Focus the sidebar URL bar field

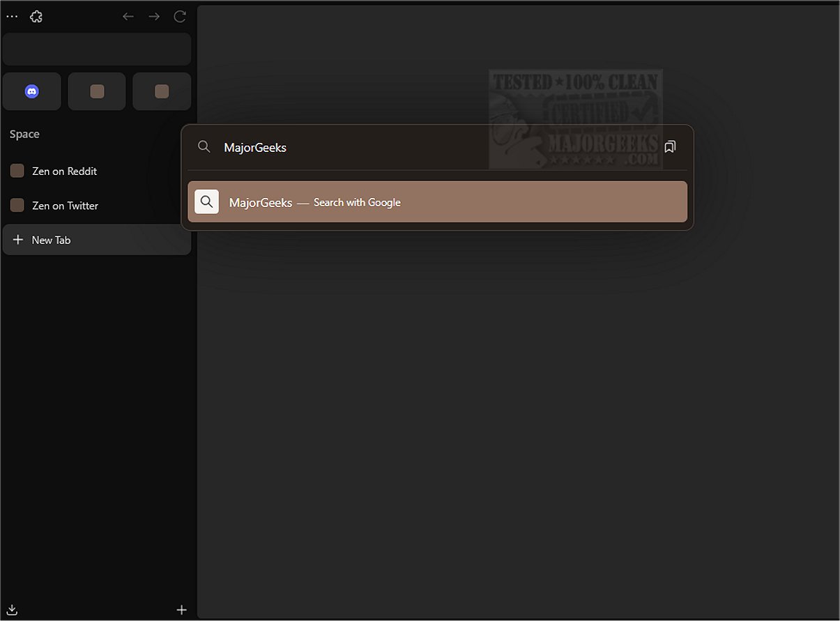pyautogui.click(x=97, y=49)
